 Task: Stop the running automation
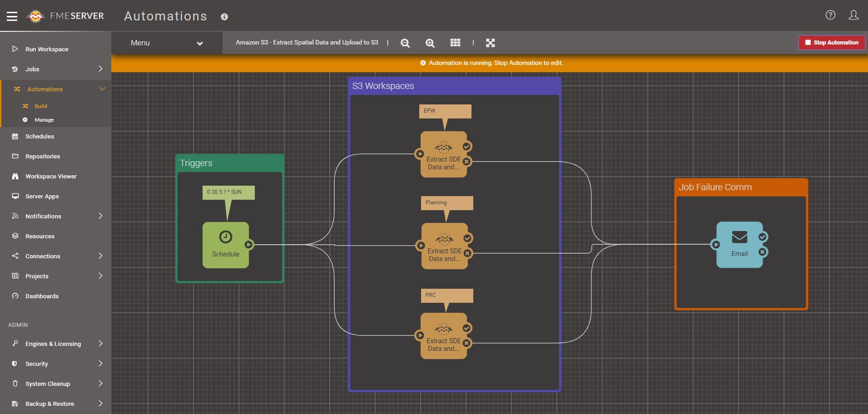tap(832, 43)
